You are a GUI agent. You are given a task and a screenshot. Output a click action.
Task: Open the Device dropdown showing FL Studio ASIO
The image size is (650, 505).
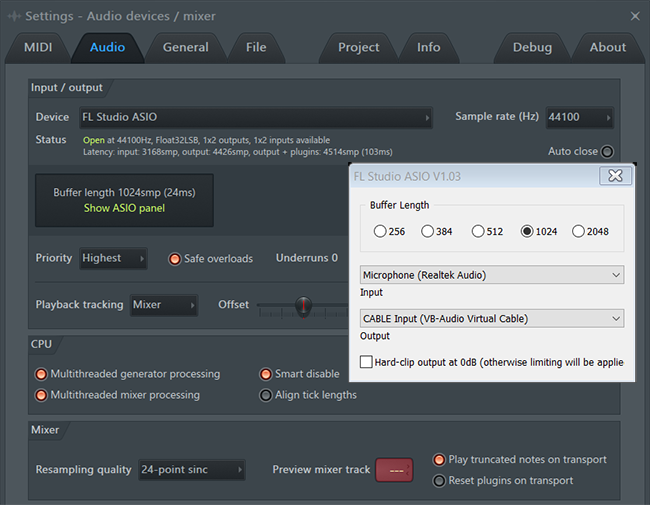point(256,117)
